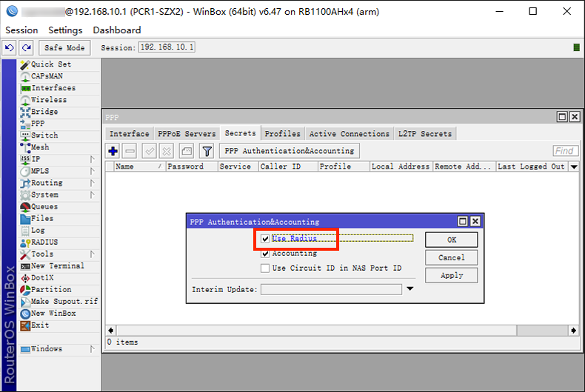The image size is (585, 392).
Task: Toggle Safe Mode
Action: [x=64, y=47]
